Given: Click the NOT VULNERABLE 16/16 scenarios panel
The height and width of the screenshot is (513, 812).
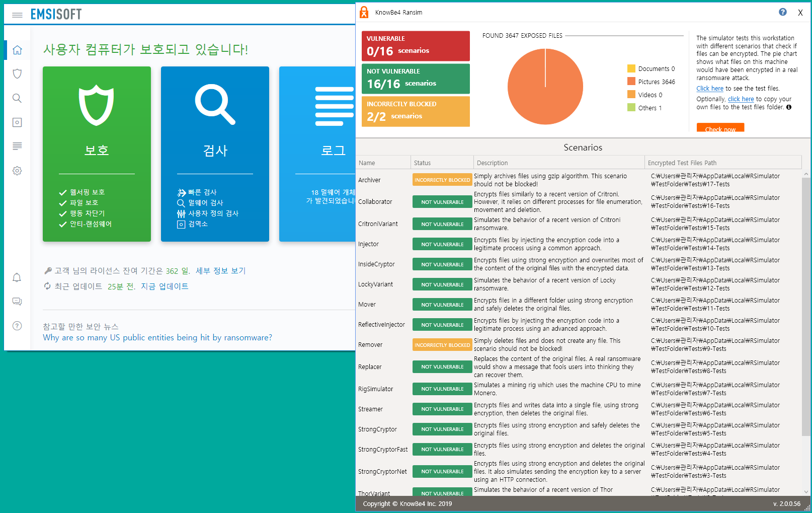Looking at the screenshot, I should pos(416,79).
